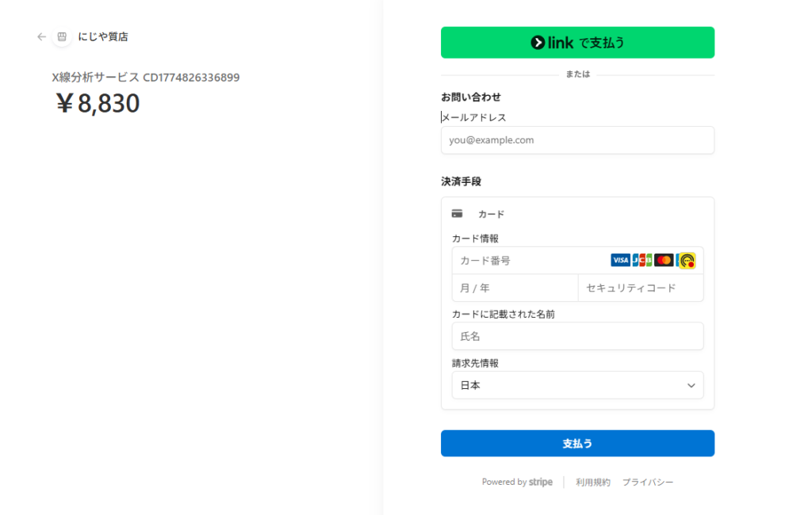
Task: Click the credit card icon beside カード
Action: point(457,214)
